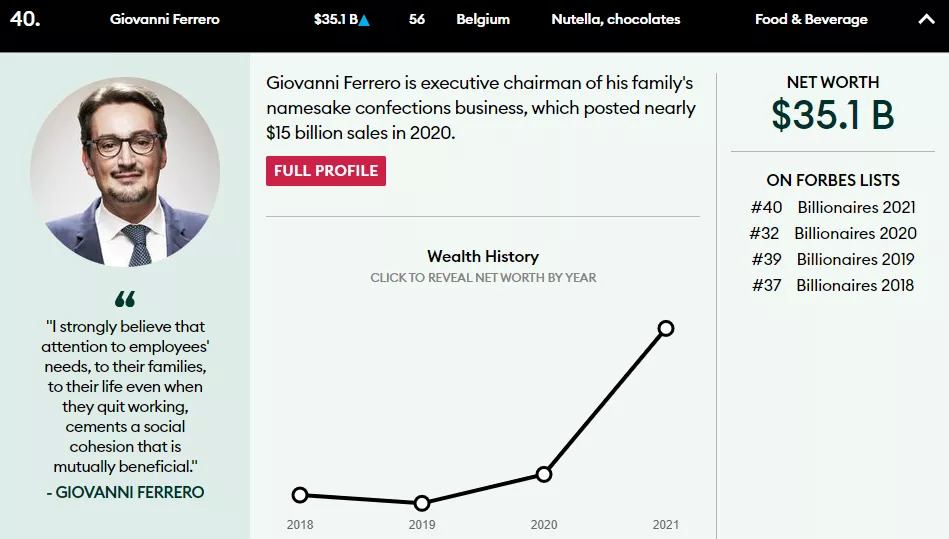This screenshot has height=539, width=949.
Task: Open the Billionaires 2018 list link
Action: [x=855, y=286]
